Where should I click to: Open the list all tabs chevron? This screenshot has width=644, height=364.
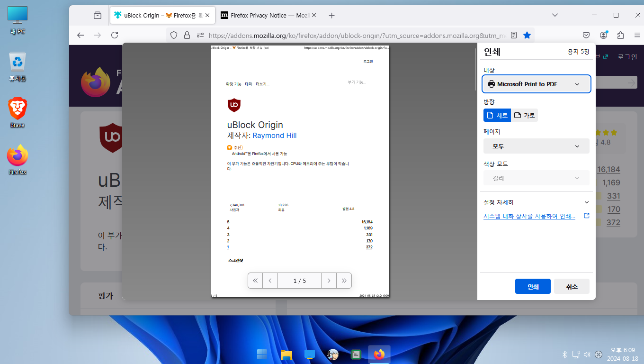coord(555,15)
